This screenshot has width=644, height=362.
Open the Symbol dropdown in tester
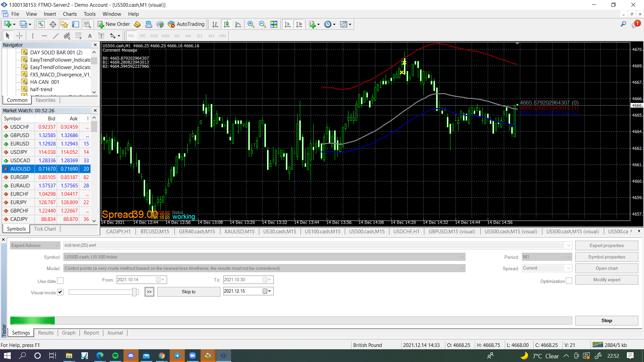point(264,257)
